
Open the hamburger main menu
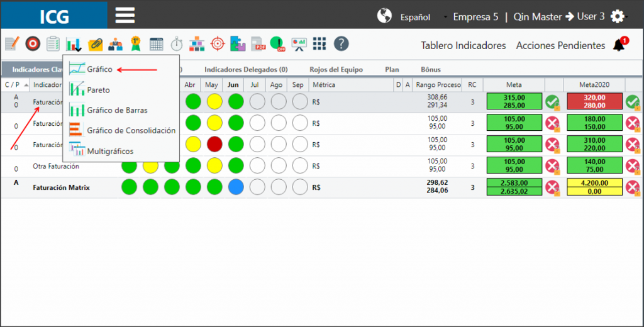coord(125,15)
